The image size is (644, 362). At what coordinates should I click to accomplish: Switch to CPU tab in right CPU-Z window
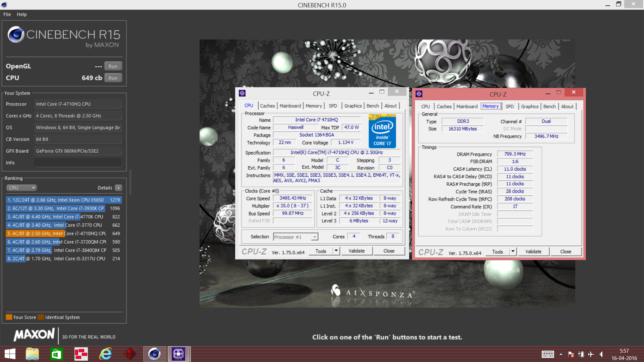point(425,107)
